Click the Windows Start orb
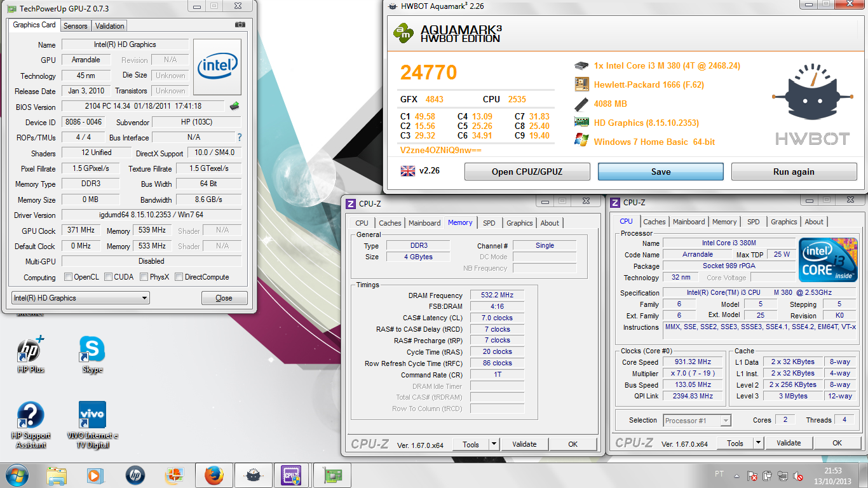868x488 pixels. 17,475
